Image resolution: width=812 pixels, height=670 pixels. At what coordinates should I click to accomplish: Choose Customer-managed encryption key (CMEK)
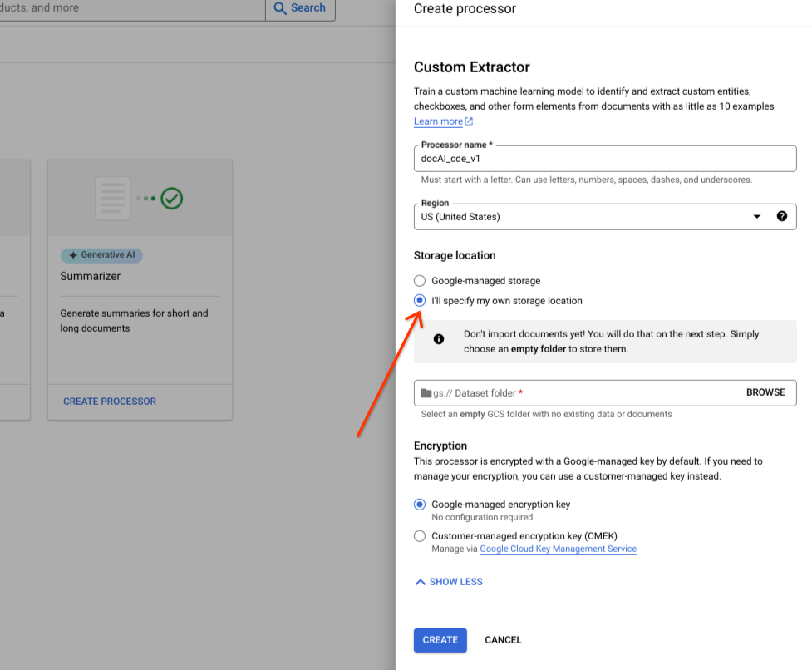[x=420, y=536]
